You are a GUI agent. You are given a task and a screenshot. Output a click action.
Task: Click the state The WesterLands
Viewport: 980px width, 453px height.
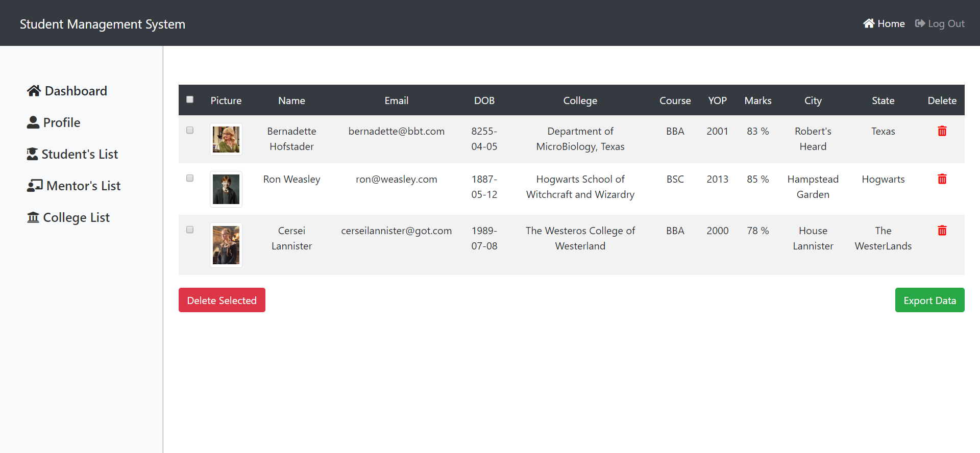(883, 238)
